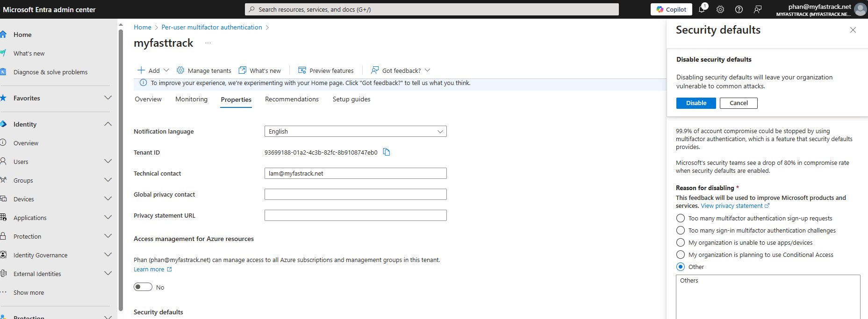The height and width of the screenshot is (319, 868).
Task: Click the Preview features icon
Action: [x=302, y=70]
